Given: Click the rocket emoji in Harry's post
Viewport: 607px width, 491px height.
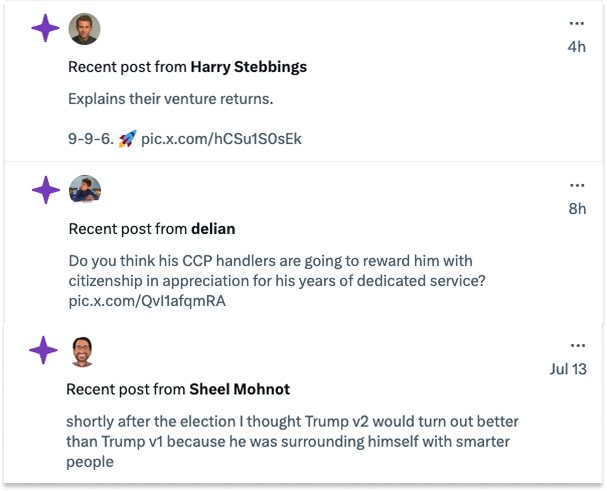Looking at the screenshot, I should tap(127, 139).
